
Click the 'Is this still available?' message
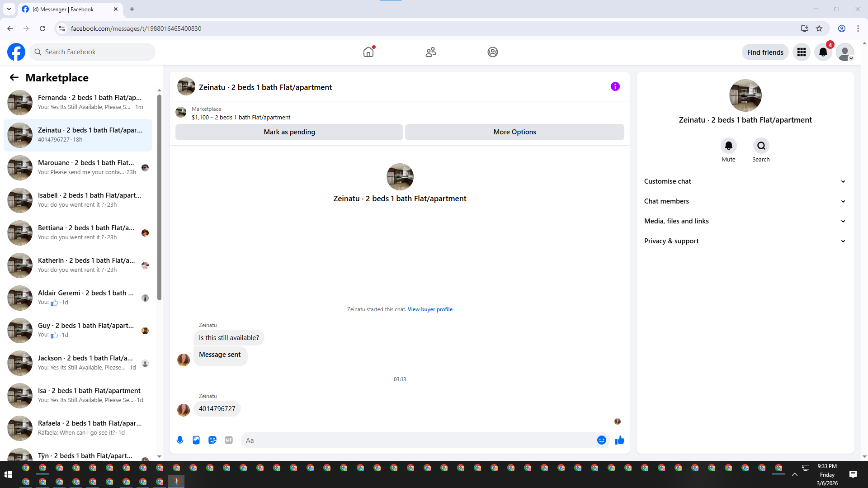(x=229, y=338)
